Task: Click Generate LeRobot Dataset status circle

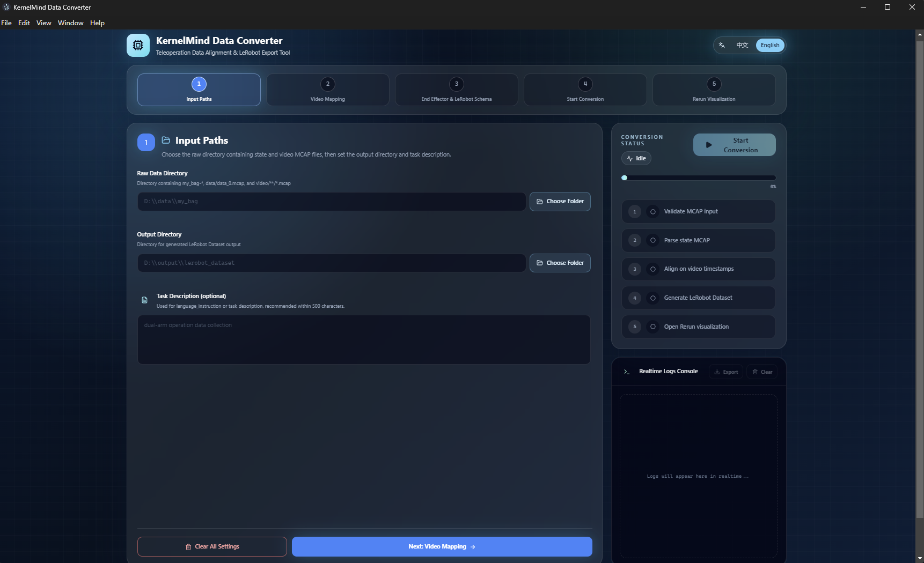Action: coord(653,298)
